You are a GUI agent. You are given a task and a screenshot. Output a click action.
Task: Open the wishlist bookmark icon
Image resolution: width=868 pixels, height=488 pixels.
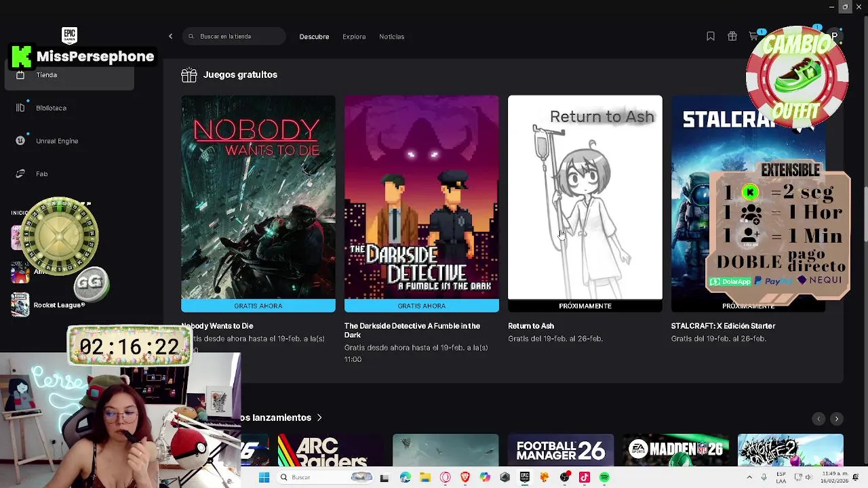[711, 37]
